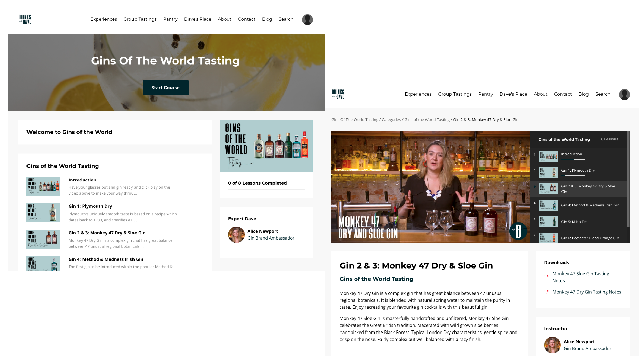Click Welcome to Gins of the World heading
644x362 pixels.
pos(69,132)
